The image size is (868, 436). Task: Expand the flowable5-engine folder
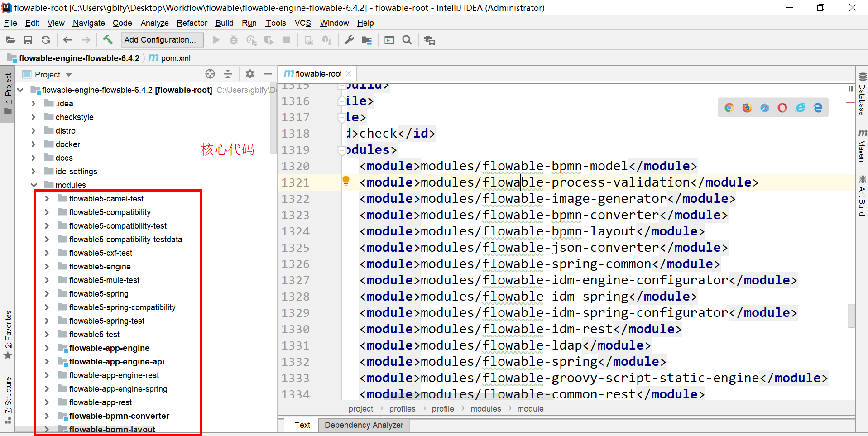(47, 266)
